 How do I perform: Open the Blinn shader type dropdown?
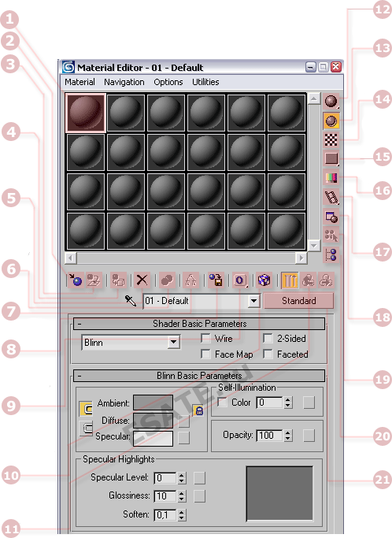pos(173,342)
